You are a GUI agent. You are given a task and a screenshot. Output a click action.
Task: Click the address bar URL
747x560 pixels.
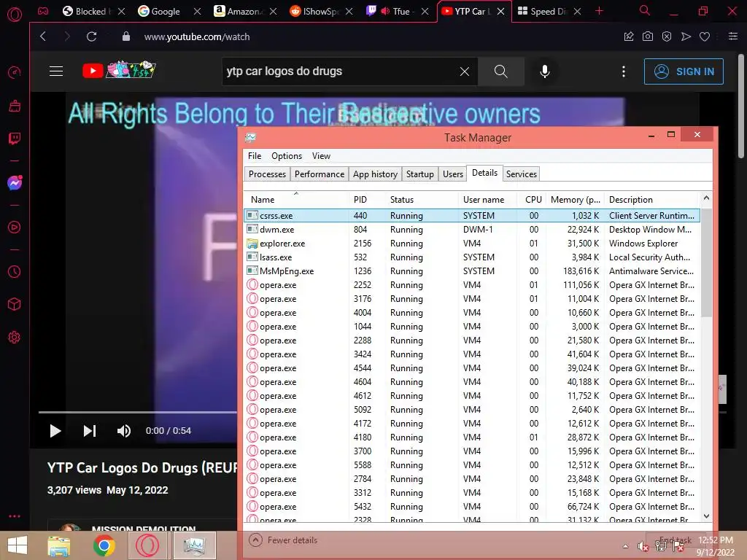tap(197, 36)
